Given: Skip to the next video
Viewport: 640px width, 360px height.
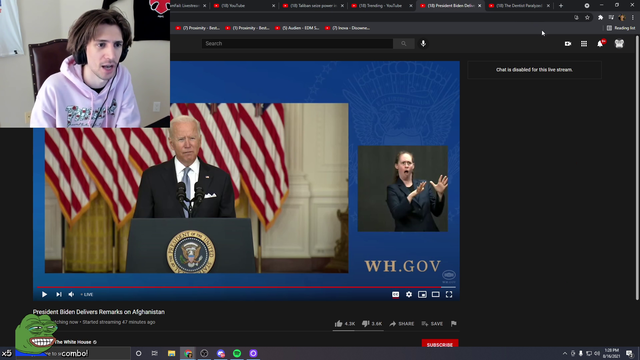Looking at the screenshot, I should 59,294.
